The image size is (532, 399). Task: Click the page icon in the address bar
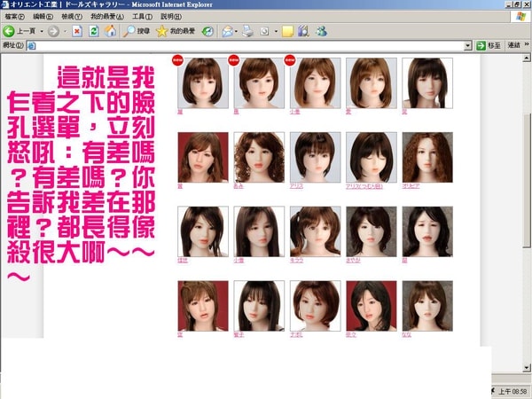31,45
